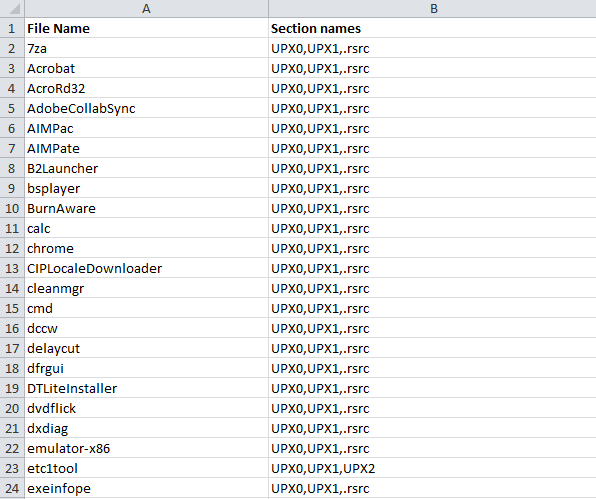Select the 'Acrobat' cell
This screenshot has height=499, width=596.
146,68
